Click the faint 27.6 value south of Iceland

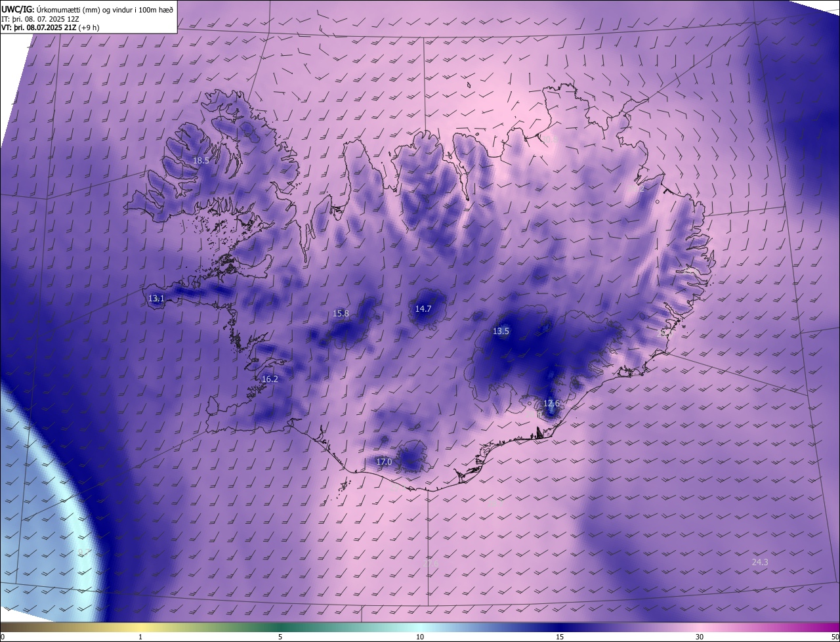430,563
